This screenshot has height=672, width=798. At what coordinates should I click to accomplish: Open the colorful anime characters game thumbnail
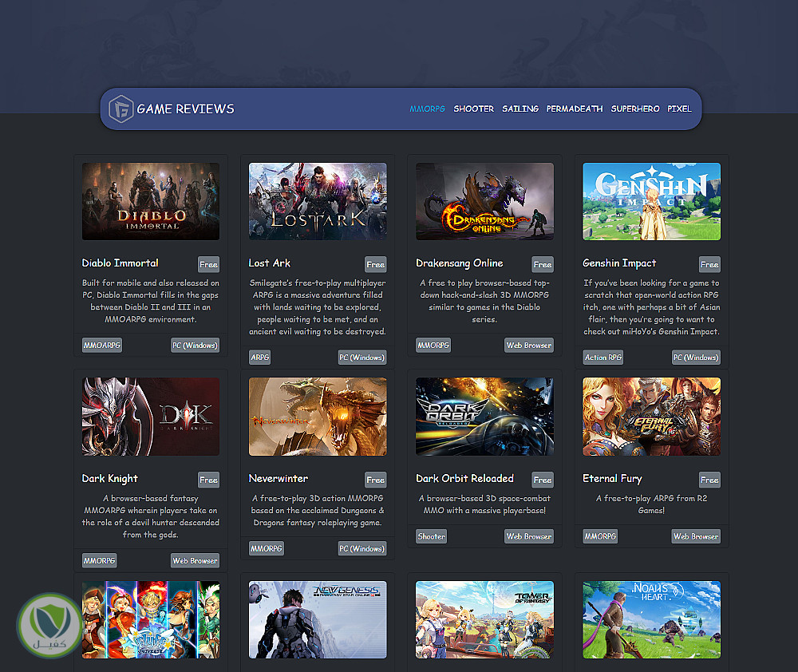(151, 620)
